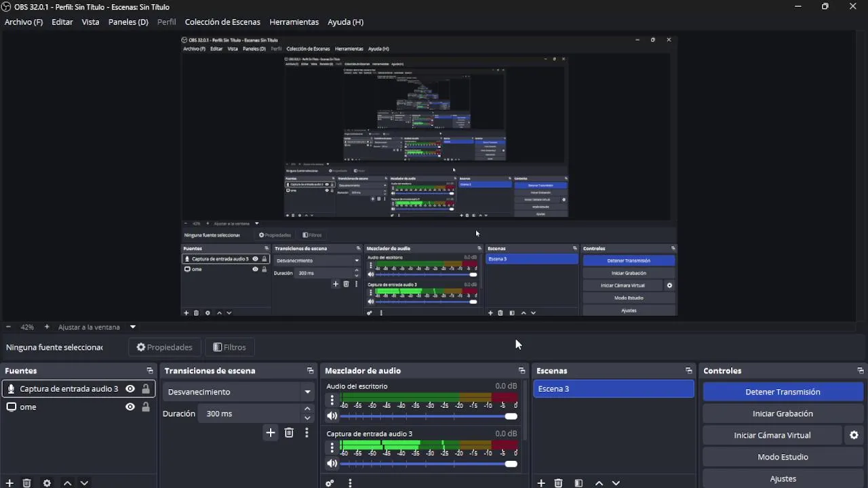This screenshot has width=868, height=488.
Task: Click the 0.0 dB level of Audio del escritorio
Action: (506, 386)
